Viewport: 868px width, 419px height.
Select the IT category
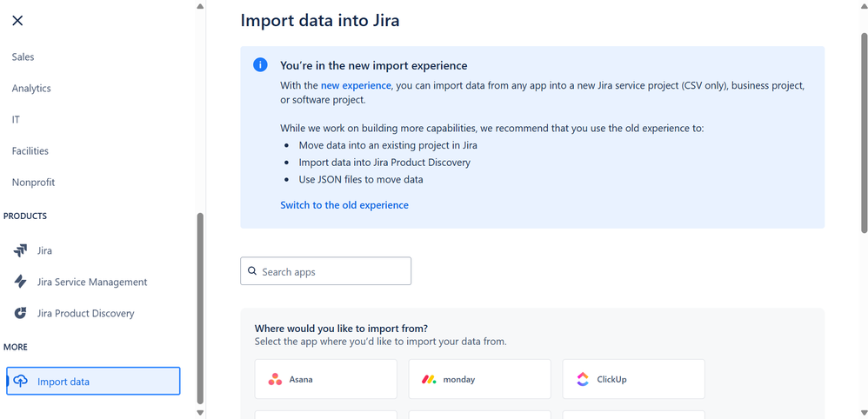click(x=16, y=119)
